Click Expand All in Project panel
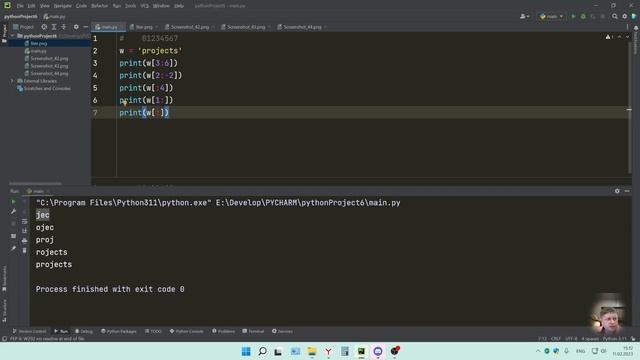The image size is (640, 360). point(54,27)
